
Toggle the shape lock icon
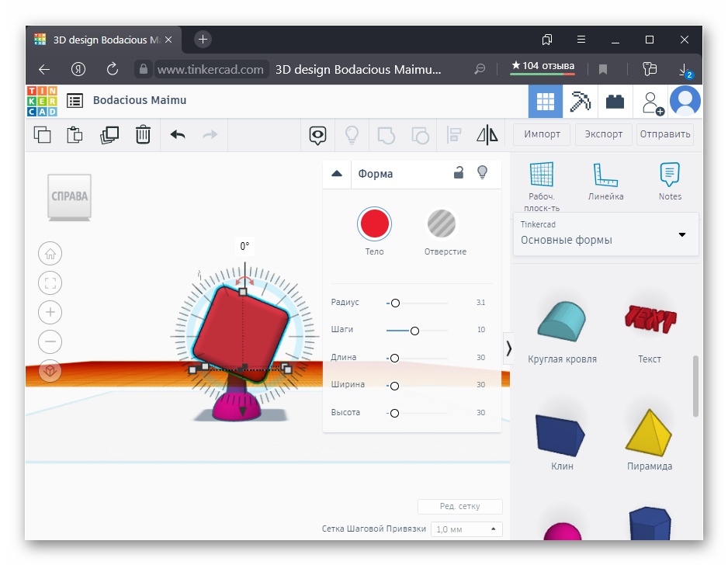459,173
